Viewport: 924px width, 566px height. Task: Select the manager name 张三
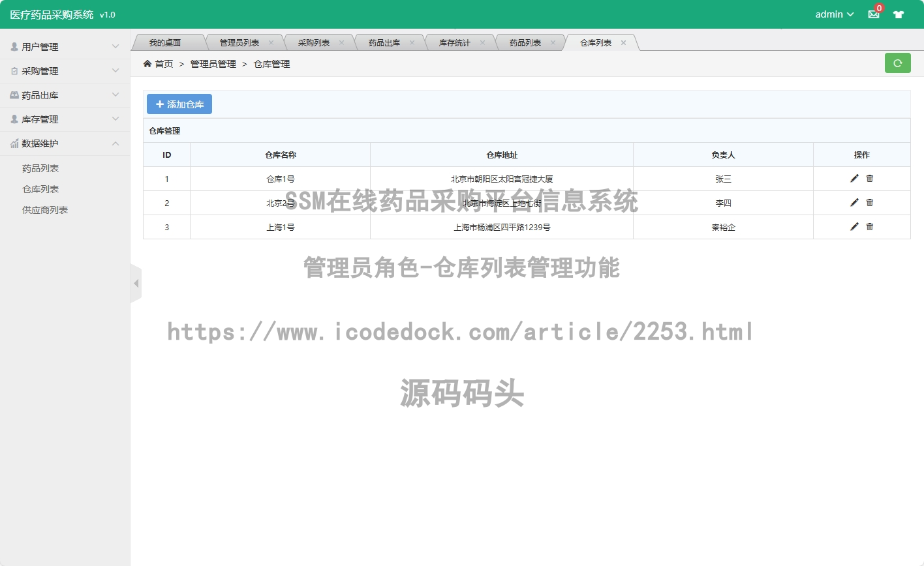click(723, 179)
